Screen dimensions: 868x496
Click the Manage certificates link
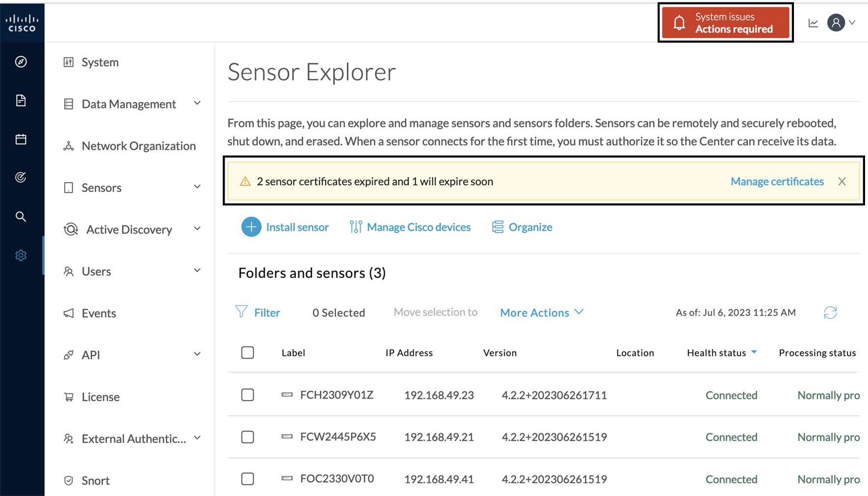(x=777, y=181)
